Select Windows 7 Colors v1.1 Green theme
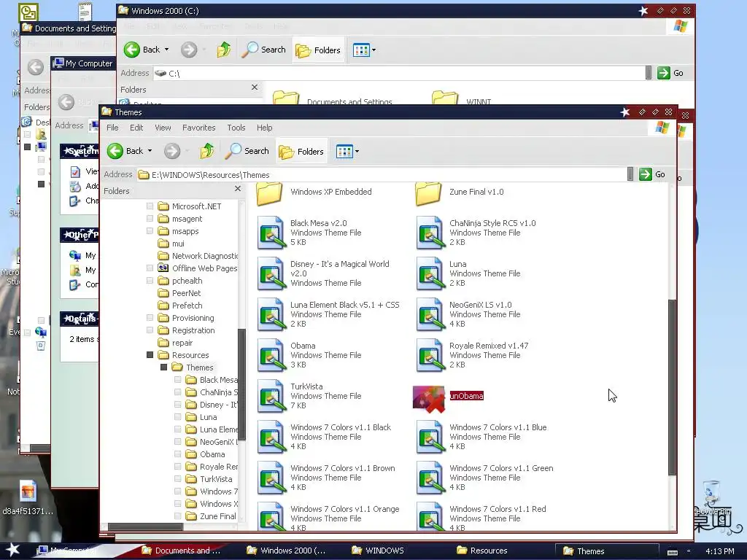The width and height of the screenshot is (747, 560). 430,478
